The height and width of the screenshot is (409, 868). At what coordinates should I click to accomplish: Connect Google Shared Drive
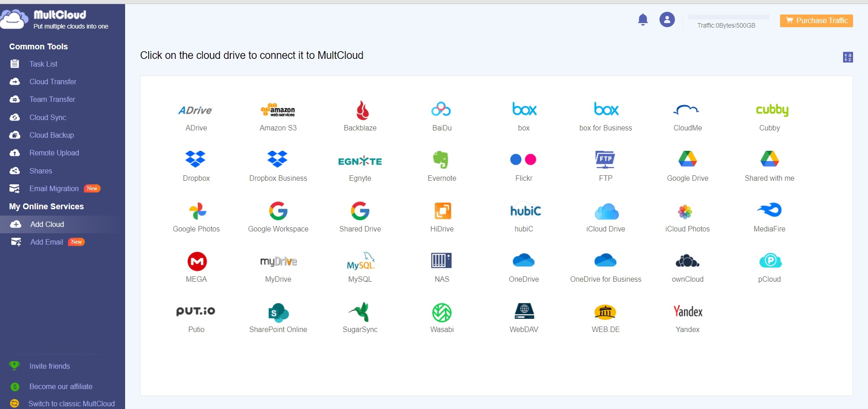pyautogui.click(x=360, y=211)
